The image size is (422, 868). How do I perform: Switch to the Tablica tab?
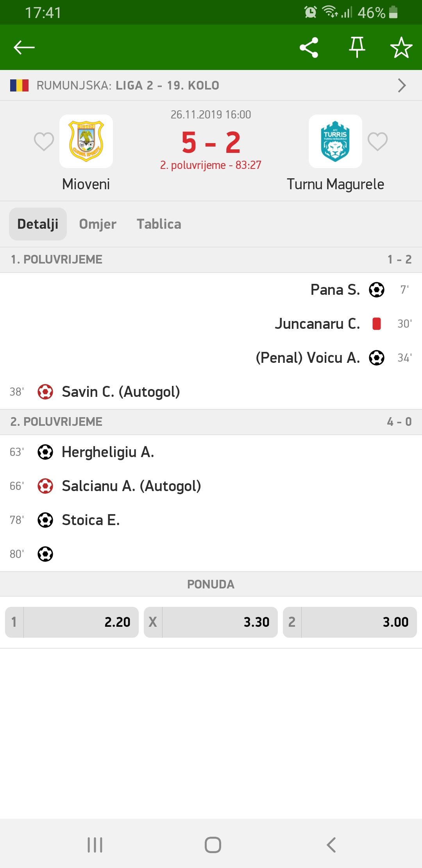tap(159, 224)
